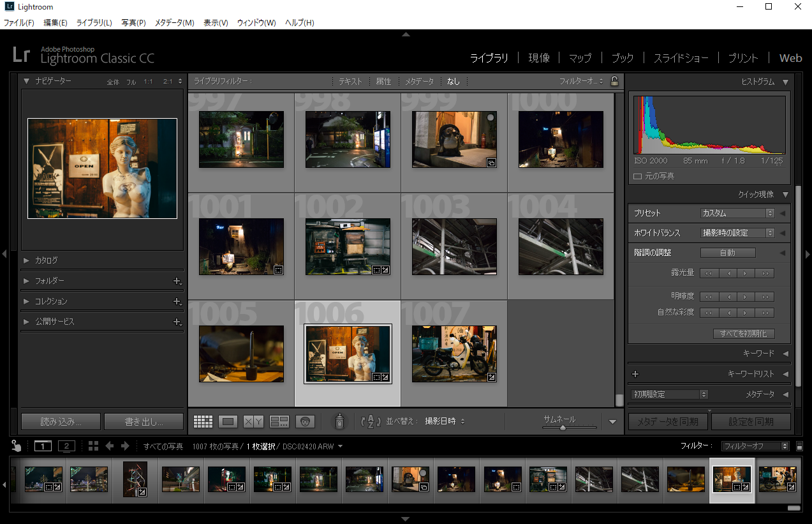Toggle the 元の写真 checkbox under histogram
This screenshot has height=524, width=812.
(x=637, y=176)
